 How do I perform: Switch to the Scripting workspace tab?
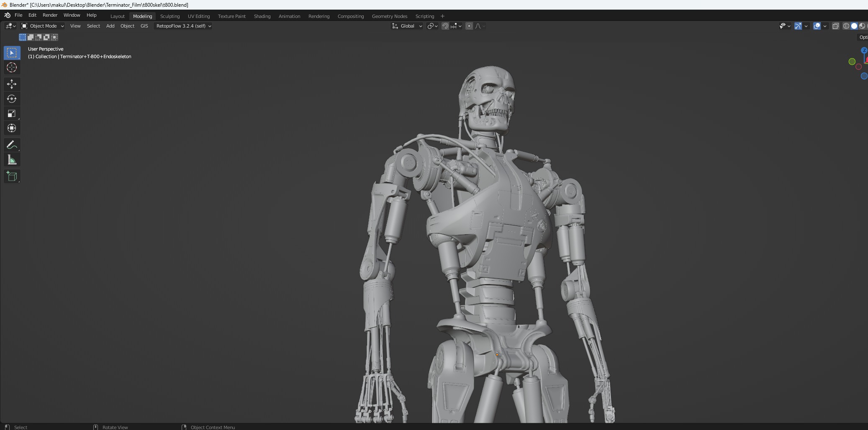click(424, 16)
